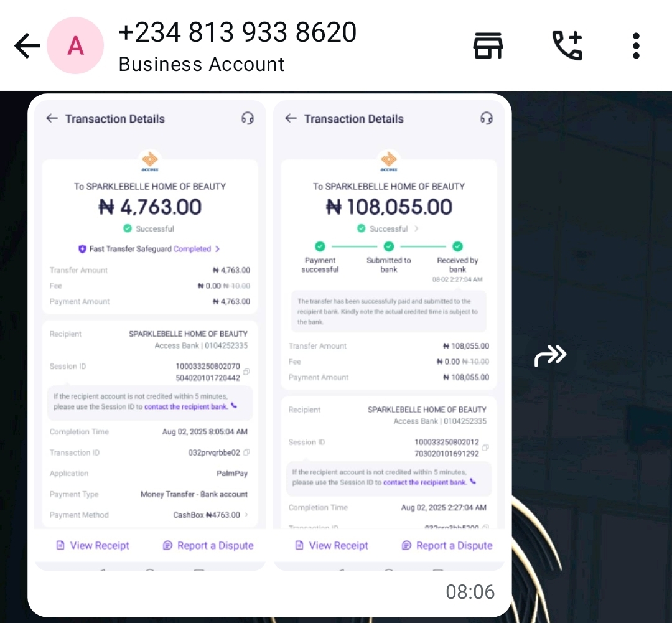The width and height of the screenshot is (672, 623).
Task: Expand the Successful status chevron for ₦108,055.00
Action: 416,228
